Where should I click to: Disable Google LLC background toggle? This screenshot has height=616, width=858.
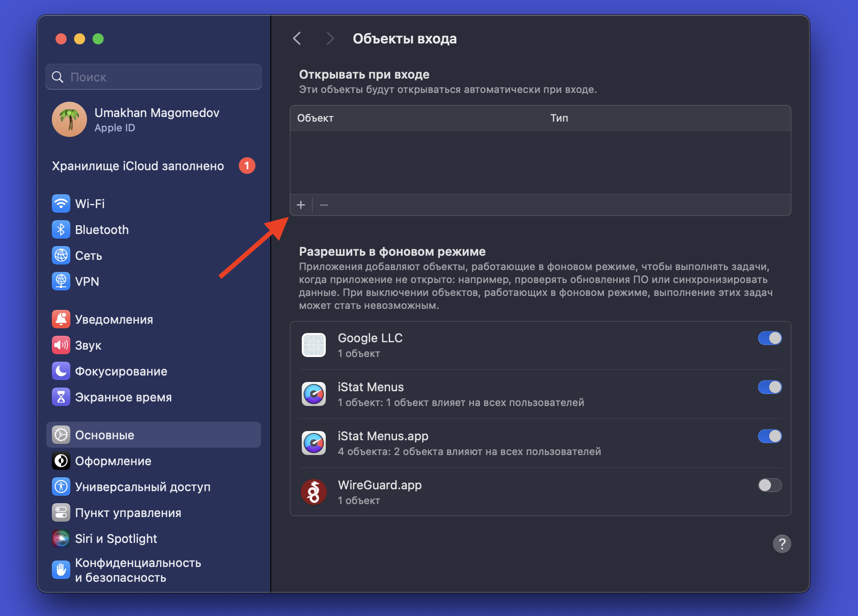point(770,338)
